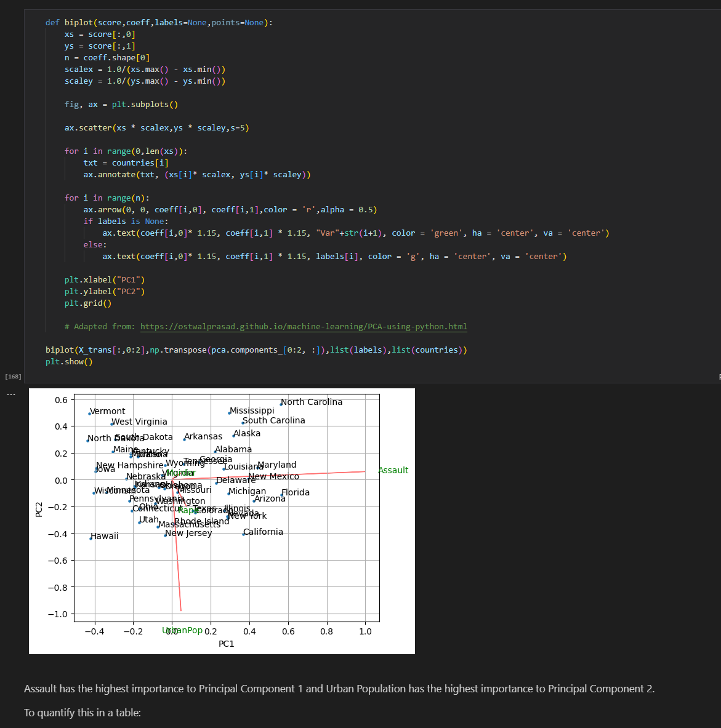Click the green Assault variable label

[393, 470]
